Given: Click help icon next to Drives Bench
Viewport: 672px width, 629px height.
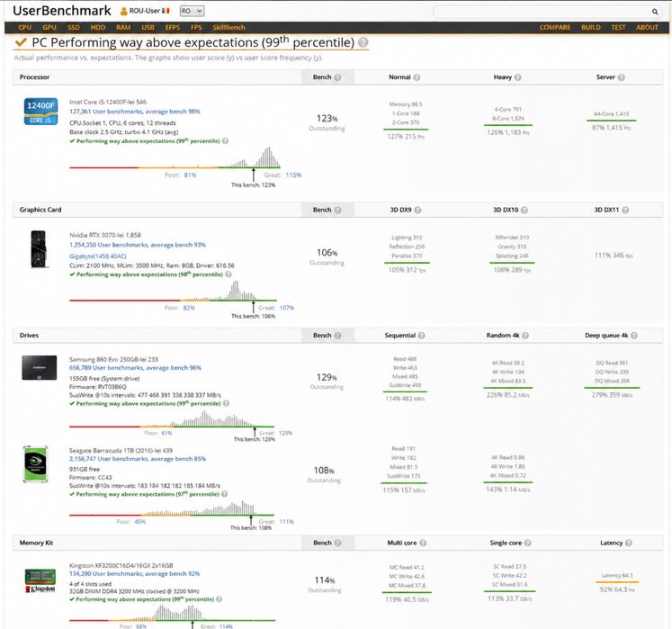Looking at the screenshot, I should coord(337,336).
